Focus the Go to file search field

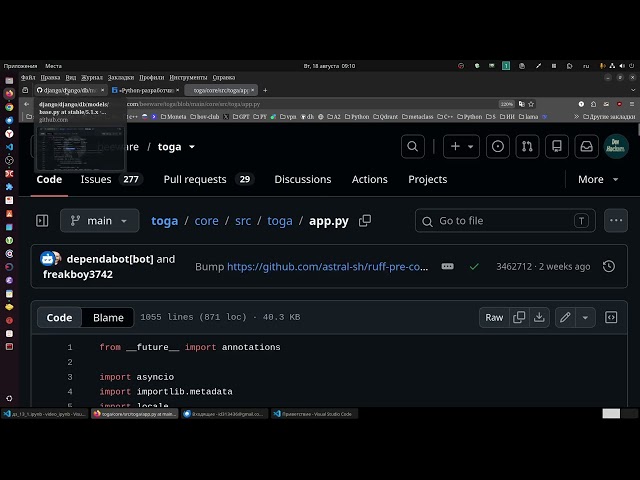tap(505, 221)
